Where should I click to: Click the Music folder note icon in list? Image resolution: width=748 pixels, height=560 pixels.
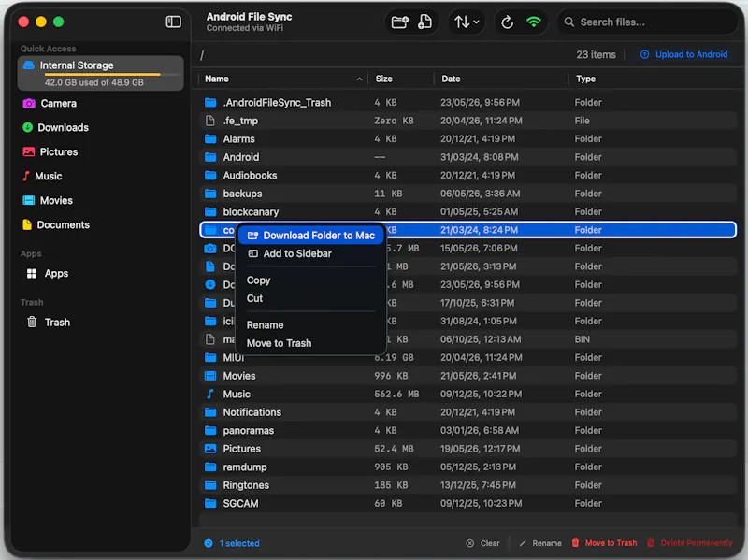(209, 394)
